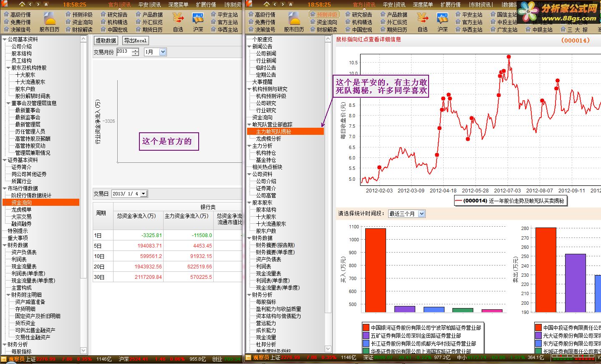The width and height of the screenshot is (601, 364).
Task: Click the 622519.66 cell in the 20日 row
Action: 189,267
